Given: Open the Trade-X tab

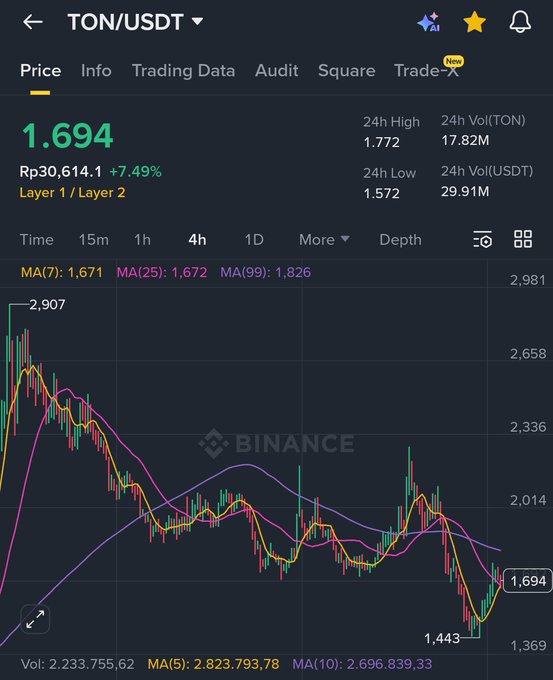Looking at the screenshot, I should (x=428, y=69).
